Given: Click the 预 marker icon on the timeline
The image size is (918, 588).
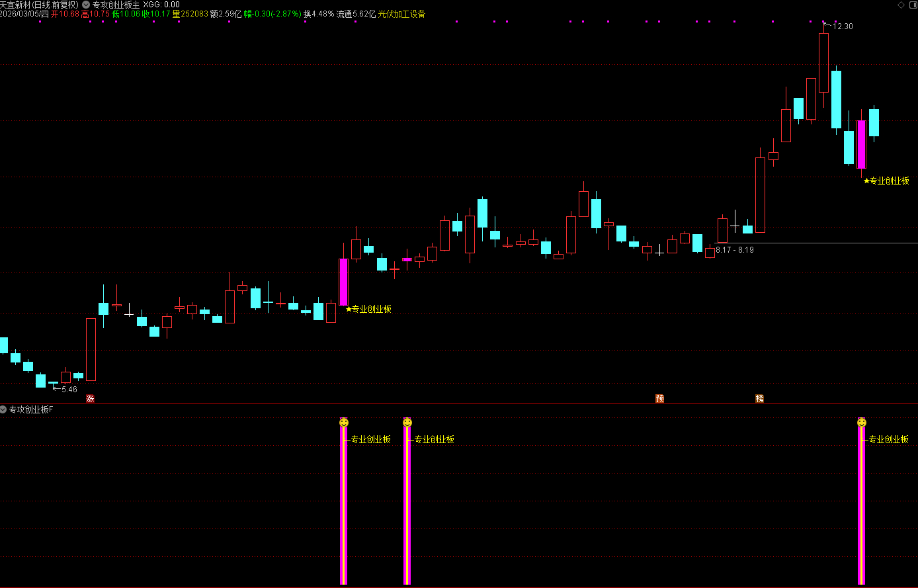Looking at the screenshot, I should point(659,398).
